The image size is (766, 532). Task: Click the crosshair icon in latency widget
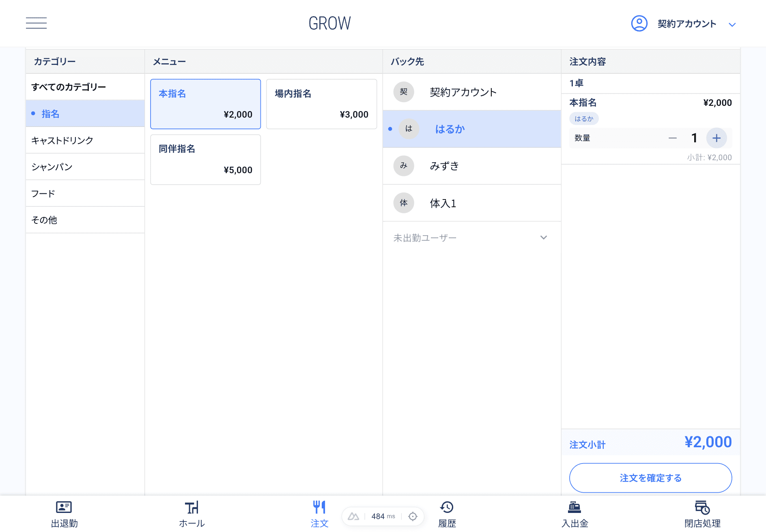point(413,516)
